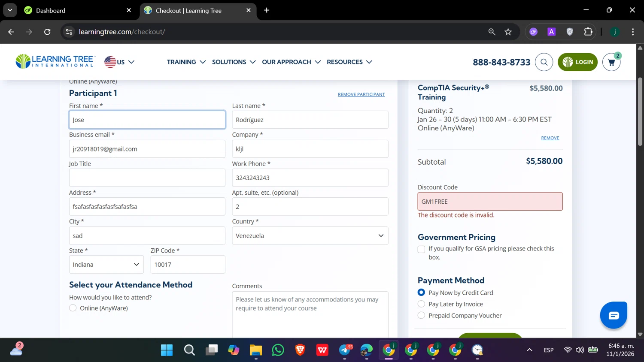The width and height of the screenshot is (644, 362).
Task: Go back to the previous page
Action: coord(11,32)
